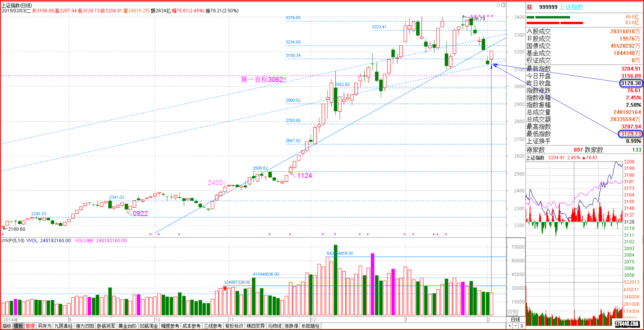Reset chart zoom with 0 button

[x=522, y=326]
